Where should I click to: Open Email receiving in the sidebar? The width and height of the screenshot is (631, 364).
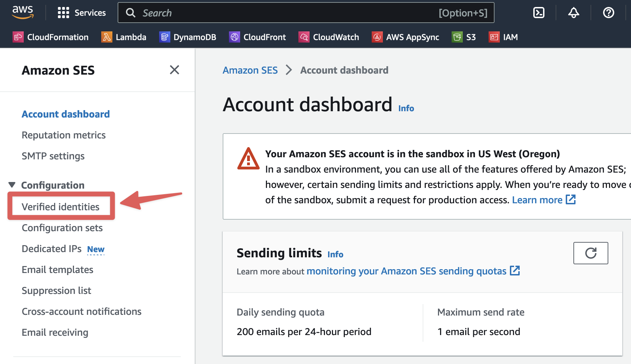[x=55, y=332]
